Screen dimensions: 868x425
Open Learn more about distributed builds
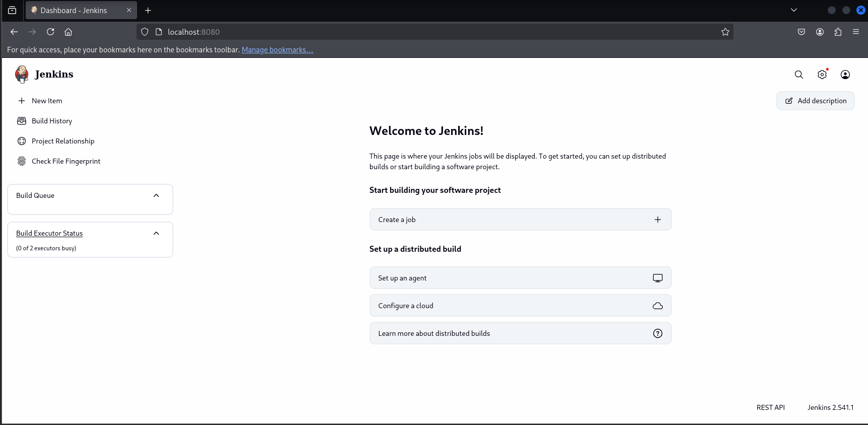(521, 333)
